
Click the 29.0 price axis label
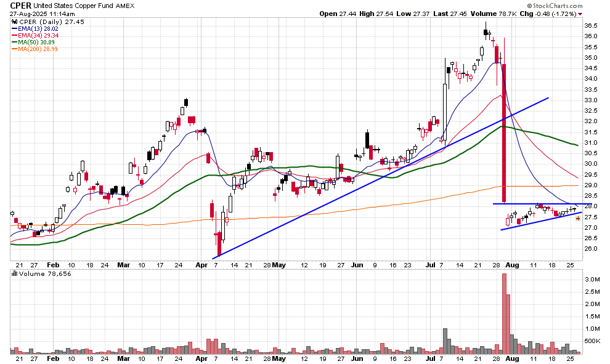pyautogui.click(x=590, y=185)
